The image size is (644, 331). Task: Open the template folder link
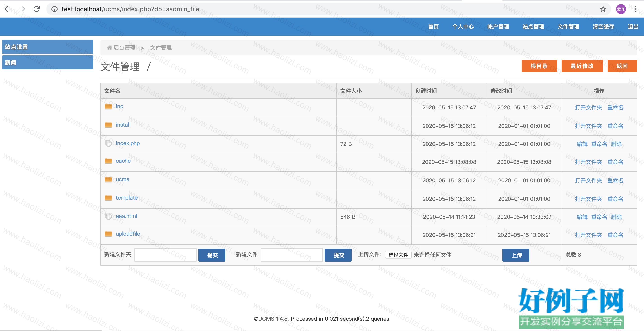click(127, 198)
